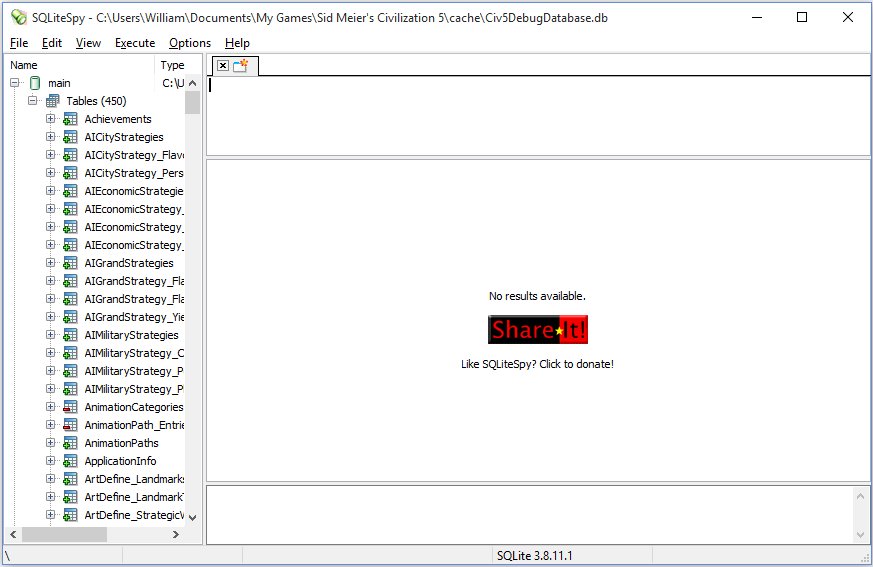The width and height of the screenshot is (873, 567).
Task: Click the red table icon beside AnimationCategories
Action: 70,407
